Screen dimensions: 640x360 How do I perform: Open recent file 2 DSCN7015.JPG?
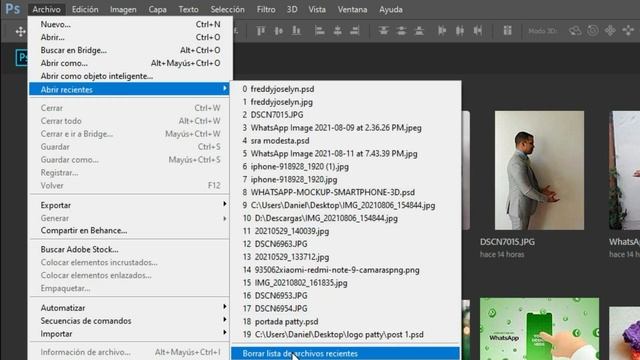click(x=345, y=115)
